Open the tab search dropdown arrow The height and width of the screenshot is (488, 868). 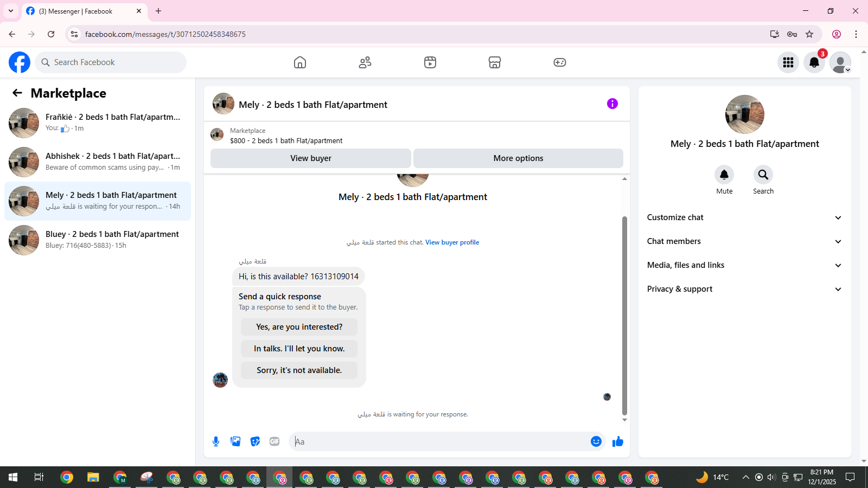point(11,11)
